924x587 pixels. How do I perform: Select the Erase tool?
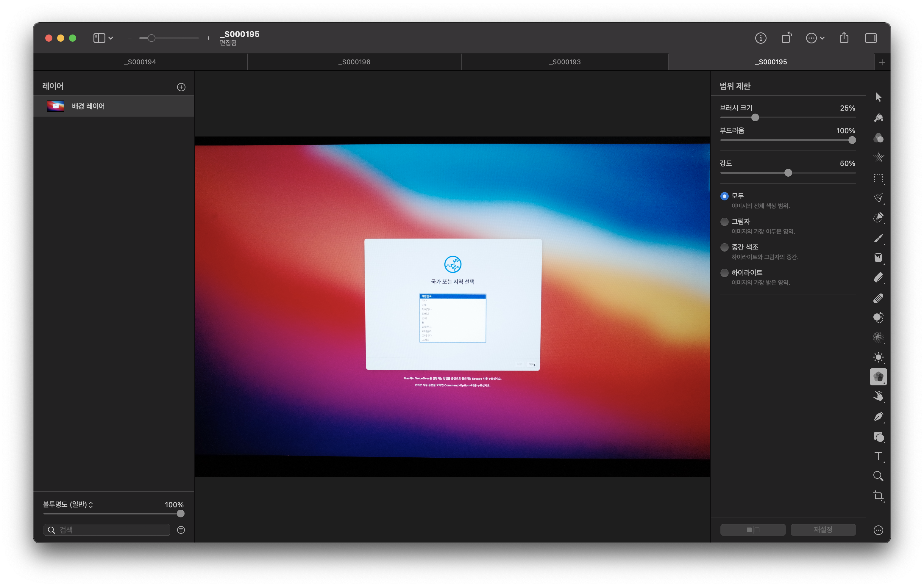tap(878, 277)
